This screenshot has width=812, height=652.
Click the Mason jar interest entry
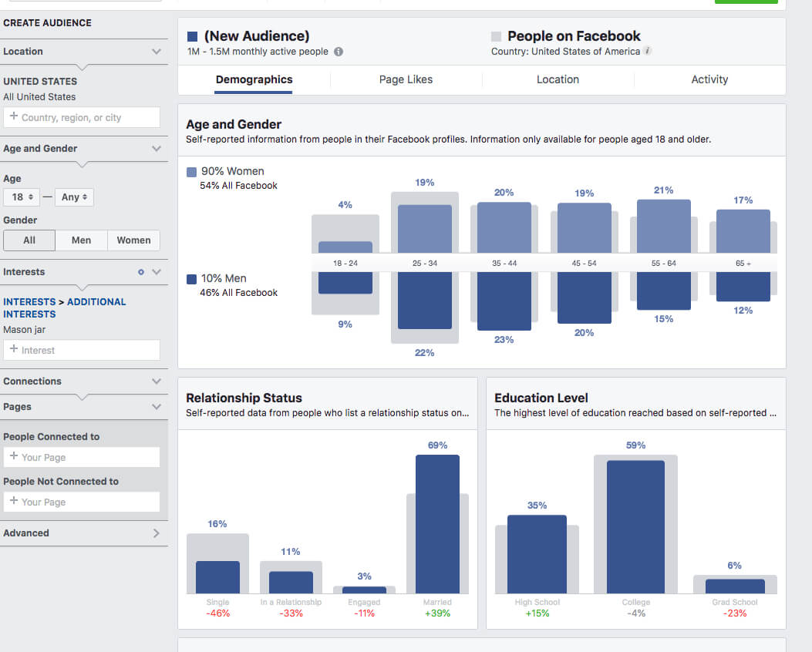(x=25, y=330)
